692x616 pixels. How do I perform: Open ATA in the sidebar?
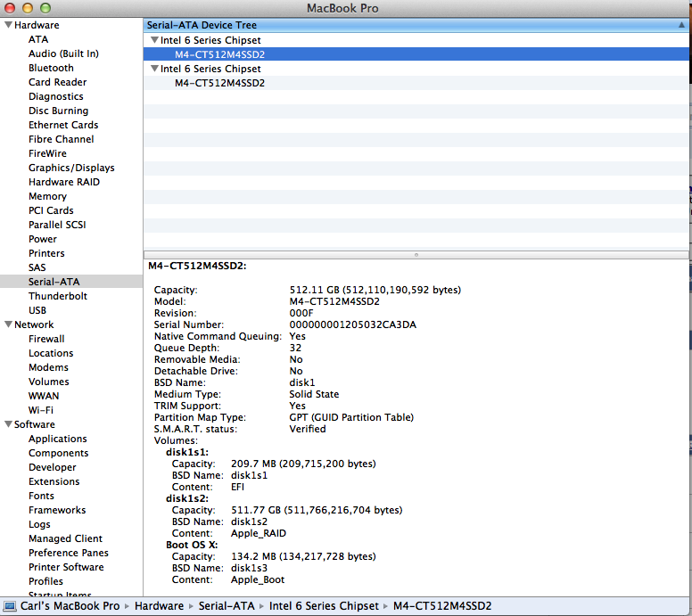click(x=38, y=39)
